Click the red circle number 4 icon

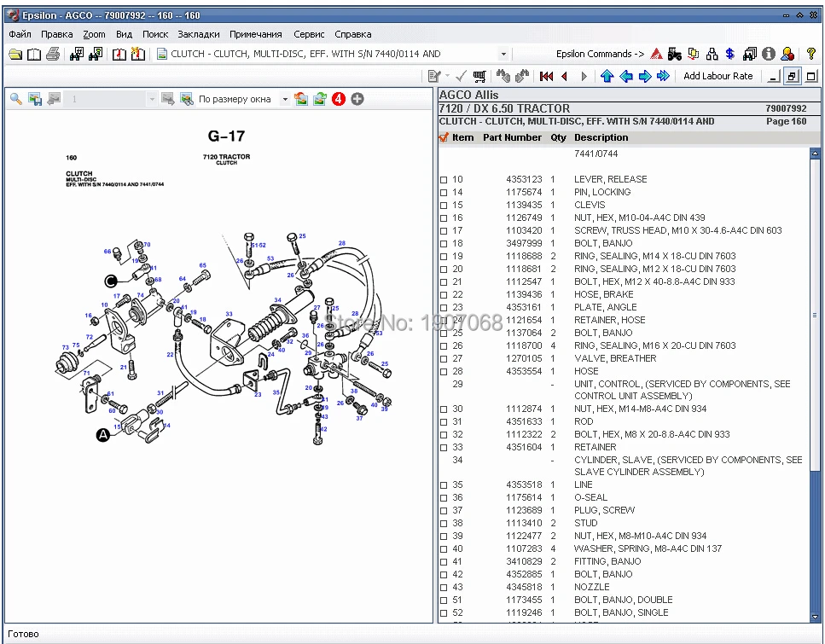[338, 99]
